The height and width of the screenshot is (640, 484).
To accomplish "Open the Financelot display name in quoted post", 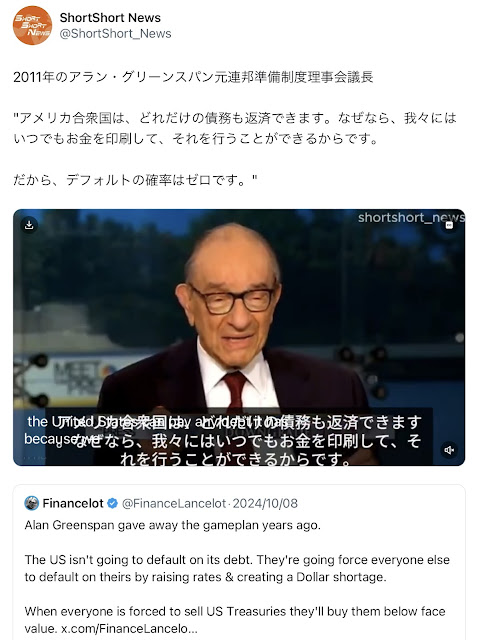I will click(73, 503).
